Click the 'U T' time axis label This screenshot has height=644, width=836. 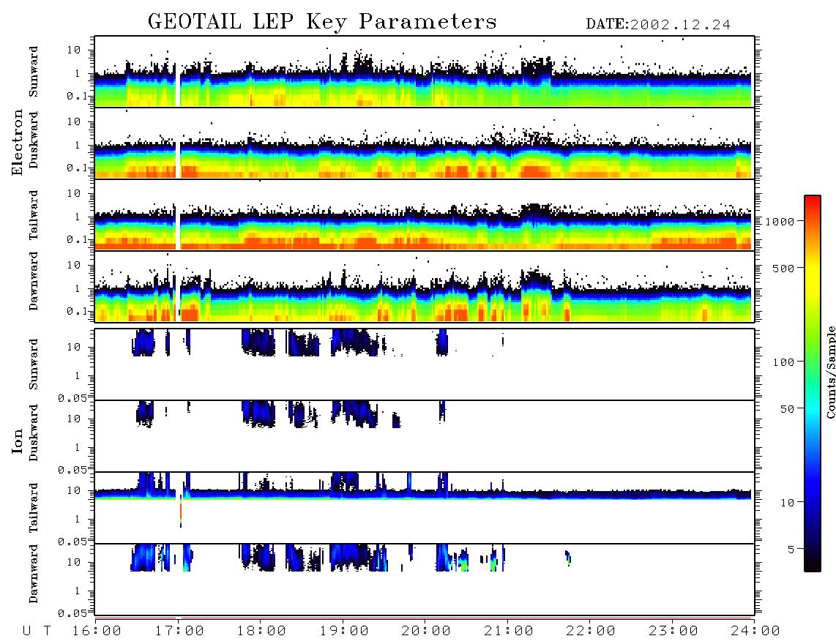(x=37, y=631)
